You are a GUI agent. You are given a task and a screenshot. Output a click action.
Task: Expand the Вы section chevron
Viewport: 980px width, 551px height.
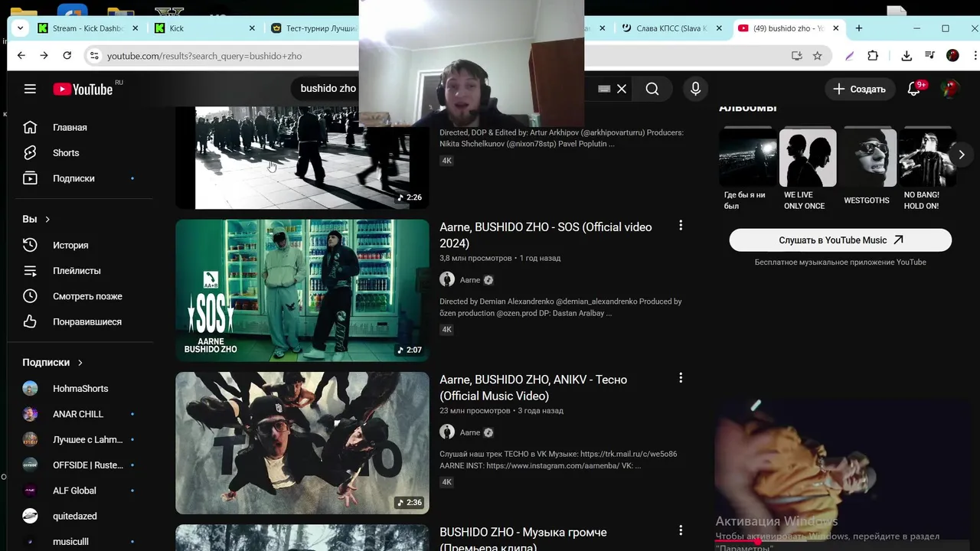pyautogui.click(x=47, y=220)
